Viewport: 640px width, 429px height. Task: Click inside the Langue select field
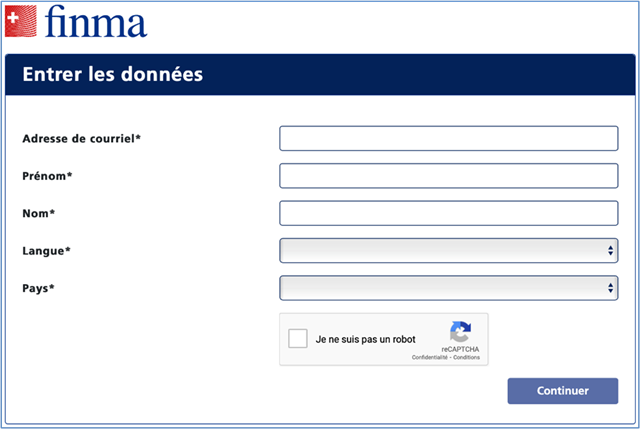[440, 251]
